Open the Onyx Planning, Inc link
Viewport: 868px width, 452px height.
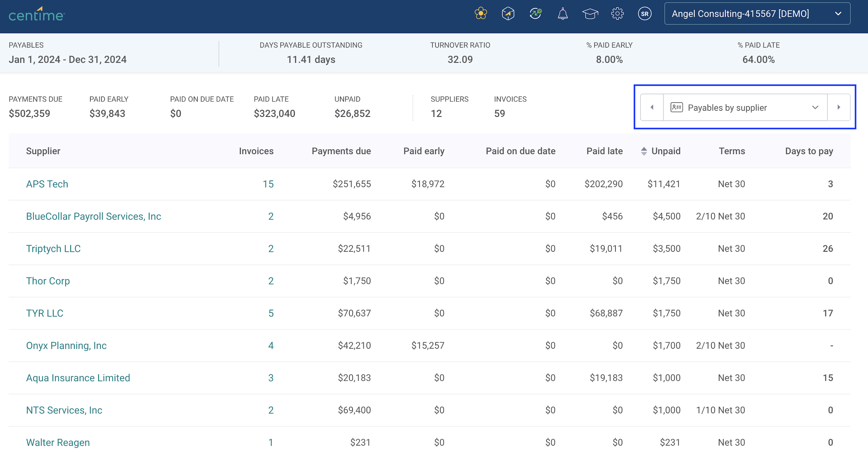(66, 345)
